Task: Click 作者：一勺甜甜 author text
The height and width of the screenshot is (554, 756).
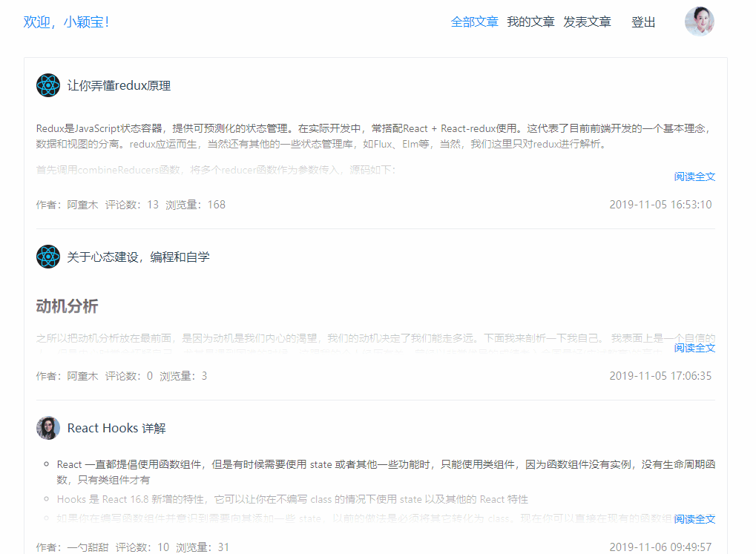Action: point(72,547)
